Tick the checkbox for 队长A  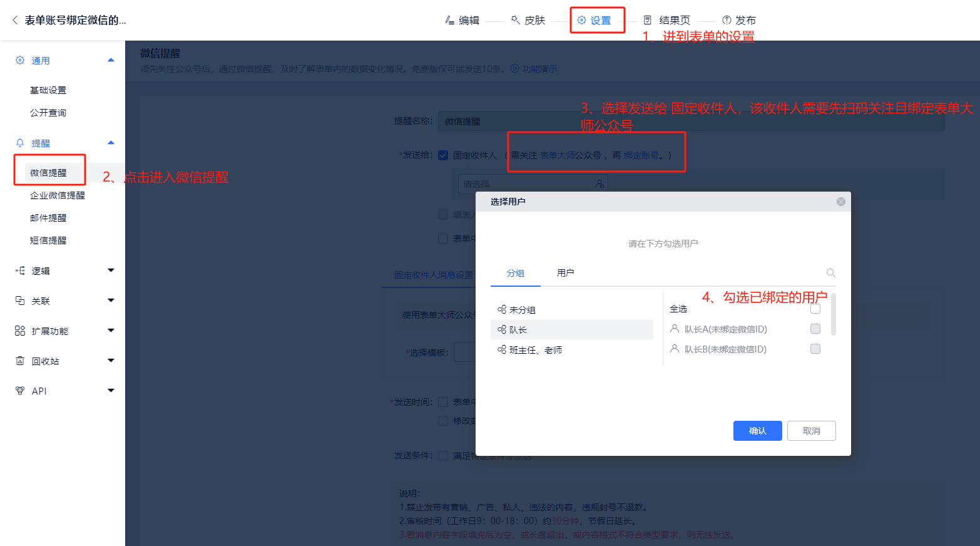[815, 329]
